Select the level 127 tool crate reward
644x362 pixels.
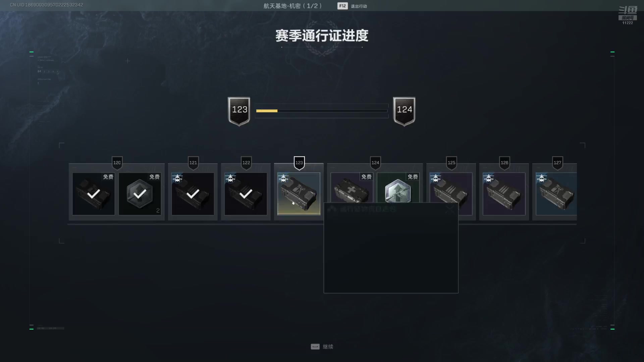click(556, 194)
